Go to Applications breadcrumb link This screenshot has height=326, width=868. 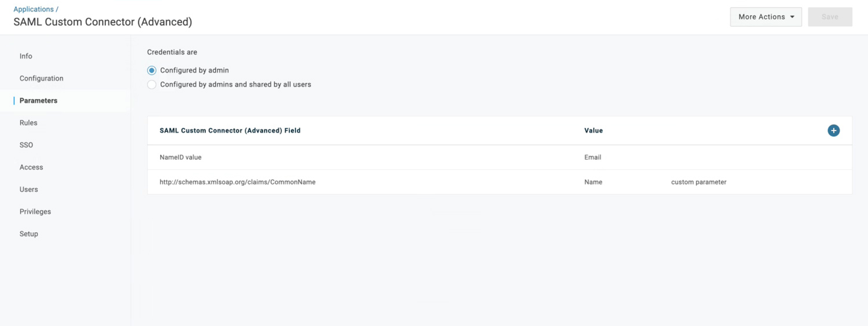34,9
